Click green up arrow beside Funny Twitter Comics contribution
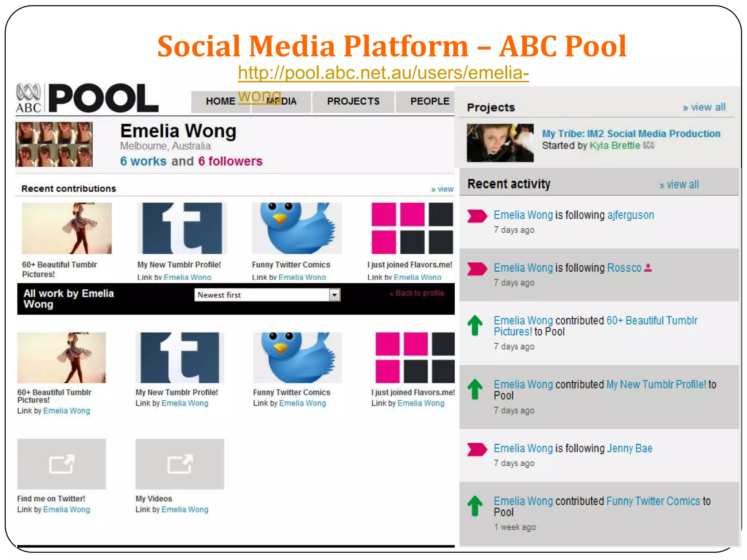This screenshot has width=747, height=560. [475, 506]
